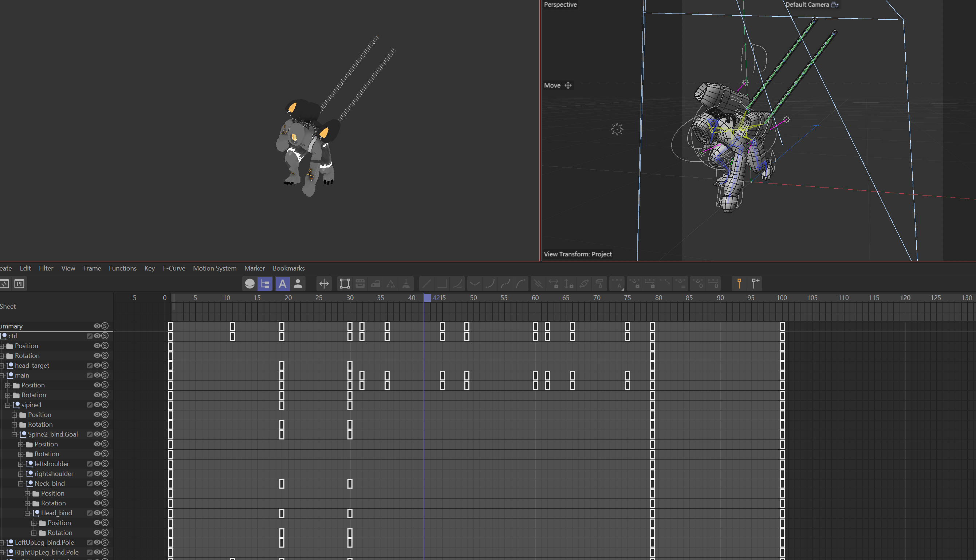Toggle the Automatic mode 'A' icon

point(282,284)
